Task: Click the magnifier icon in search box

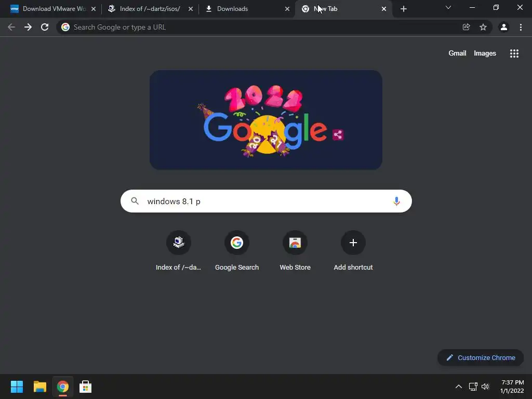Action: 135,201
